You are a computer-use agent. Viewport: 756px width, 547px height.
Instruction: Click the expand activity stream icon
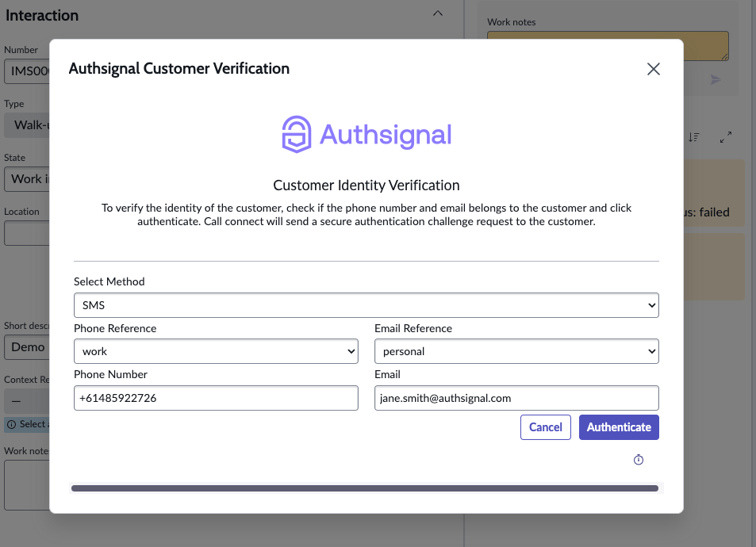click(x=726, y=137)
